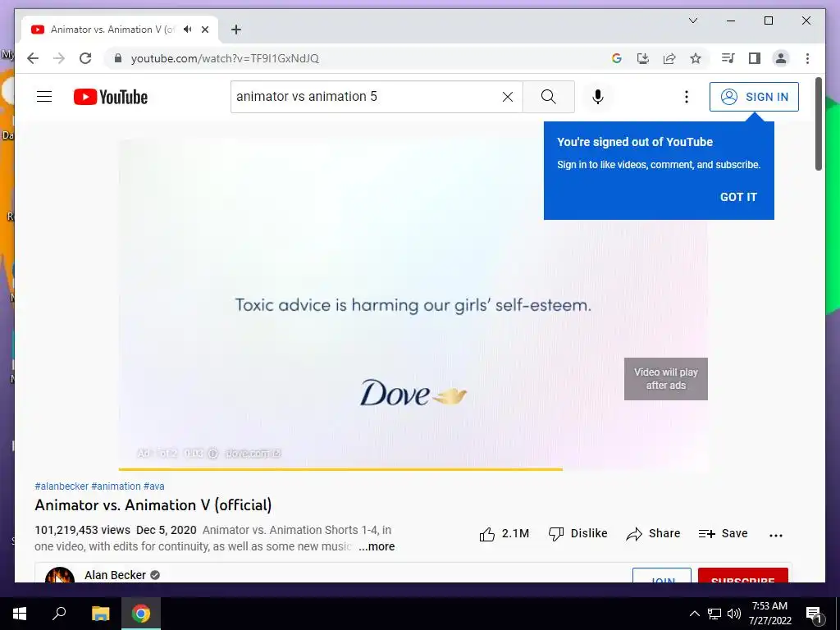Viewport: 840px width, 630px height.
Task: Open the #alanbecker hashtag link
Action: click(62, 486)
